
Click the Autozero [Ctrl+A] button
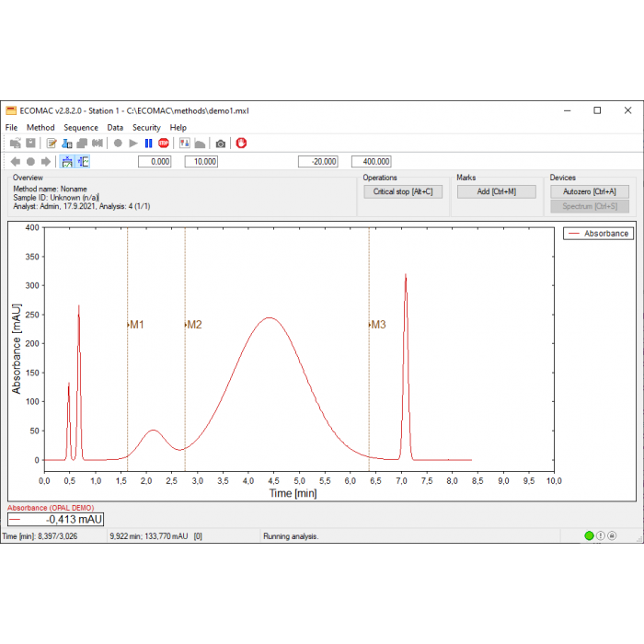[x=589, y=191]
